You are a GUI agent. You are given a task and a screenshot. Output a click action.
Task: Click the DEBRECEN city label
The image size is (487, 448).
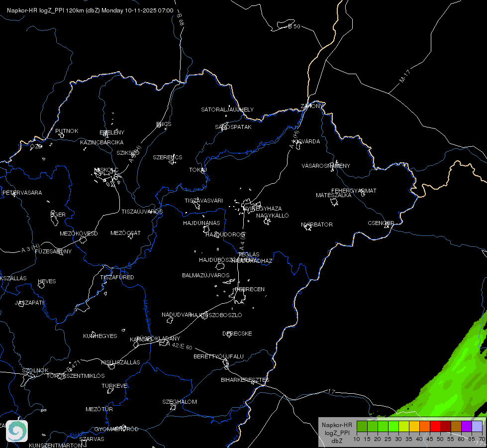[x=250, y=289]
